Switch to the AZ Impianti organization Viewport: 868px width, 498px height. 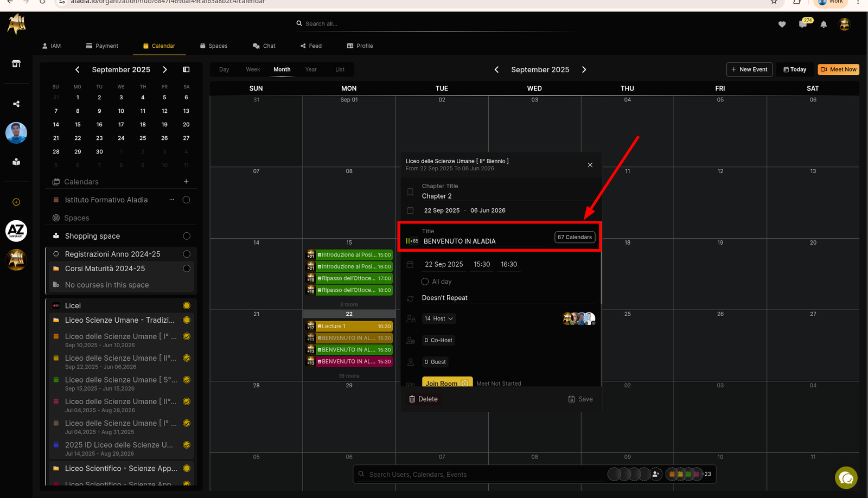click(16, 231)
